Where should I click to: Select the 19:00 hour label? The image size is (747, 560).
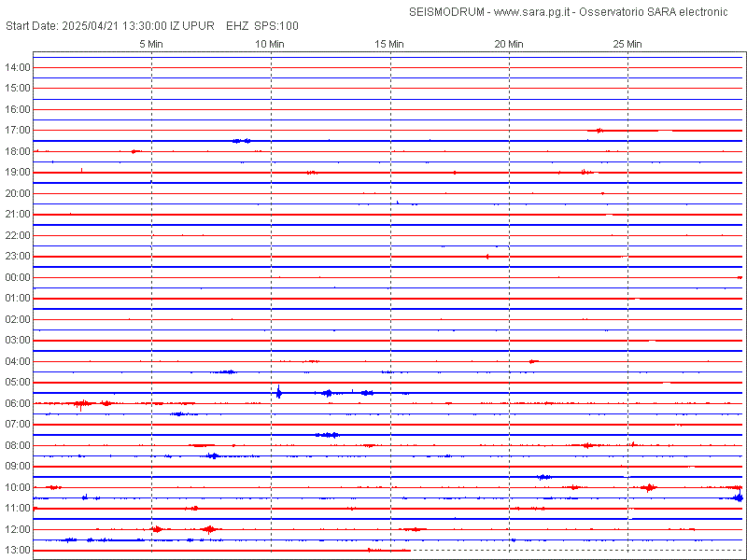[18, 173]
